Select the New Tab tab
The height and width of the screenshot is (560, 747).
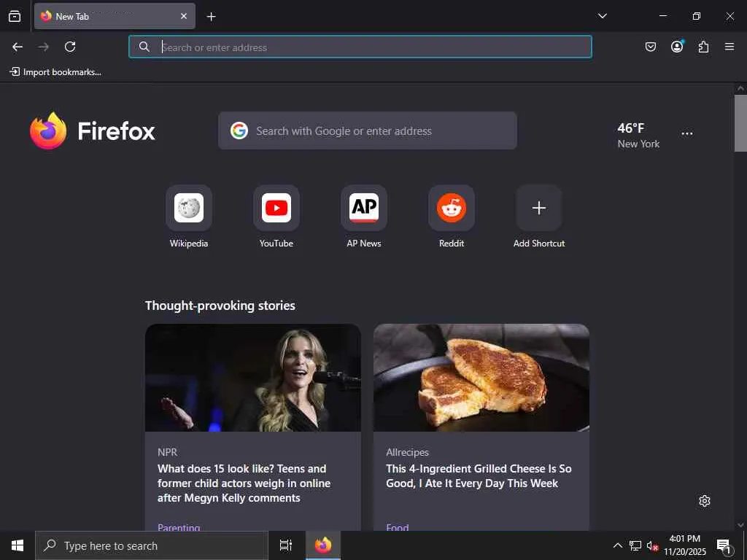(115, 16)
